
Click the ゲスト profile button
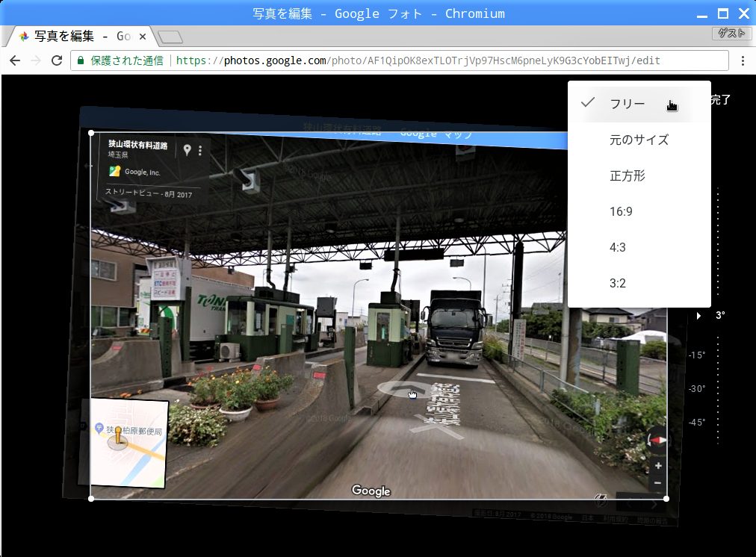click(731, 34)
